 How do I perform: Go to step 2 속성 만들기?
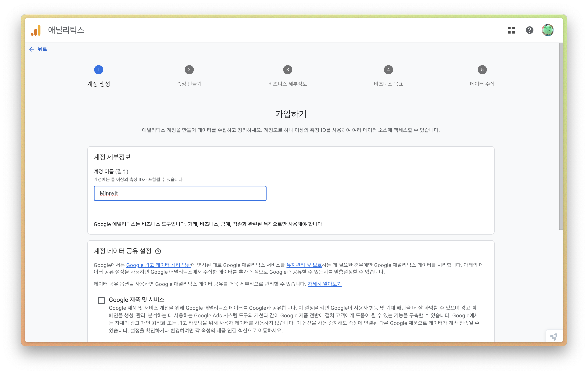click(189, 70)
